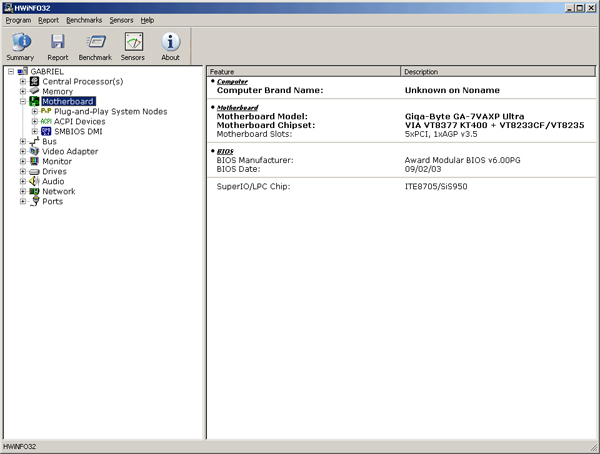Click 'SuperIO/LPC Chip:' label
This screenshot has width=600, height=454.
253,186
